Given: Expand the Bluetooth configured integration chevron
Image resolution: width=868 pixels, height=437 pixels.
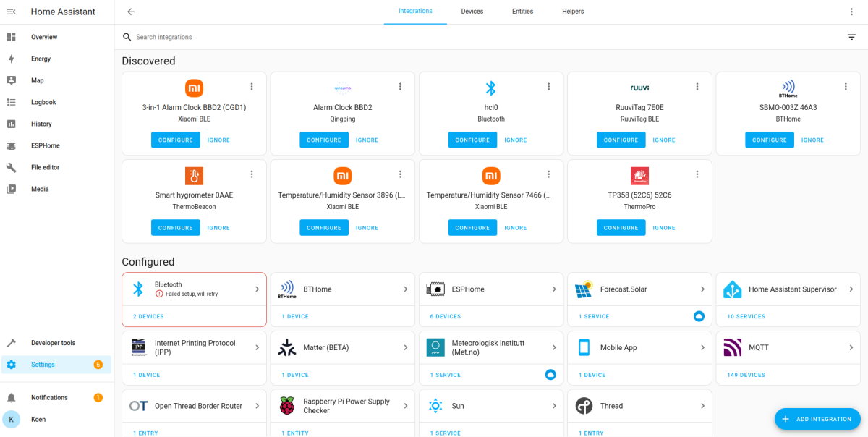Looking at the screenshot, I should pos(257,289).
